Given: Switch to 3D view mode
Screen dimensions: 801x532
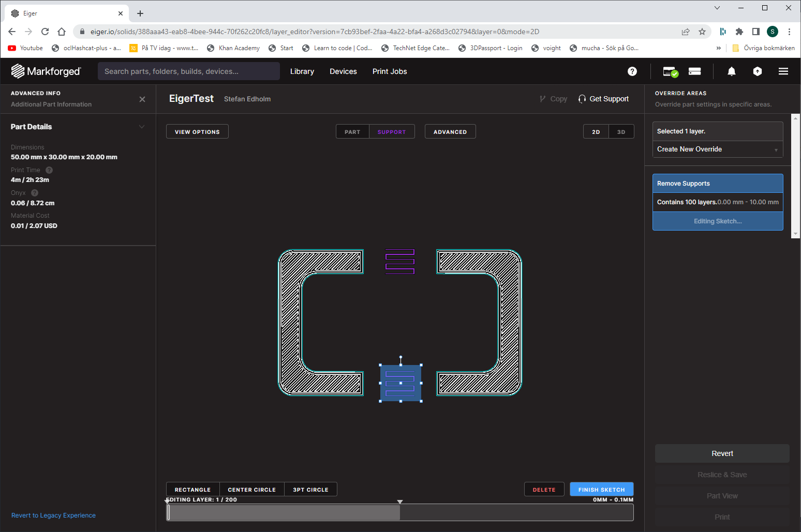Looking at the screenshot, I should tap(621, 132).
